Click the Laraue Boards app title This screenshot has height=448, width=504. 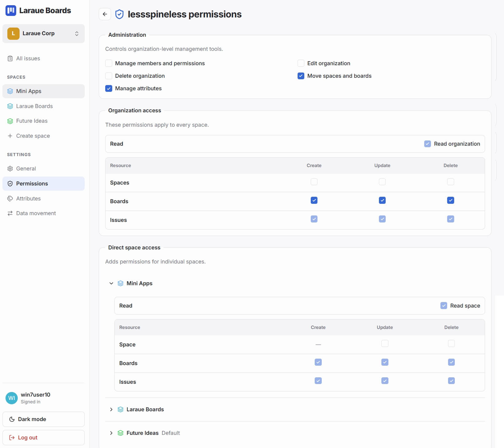45,10
